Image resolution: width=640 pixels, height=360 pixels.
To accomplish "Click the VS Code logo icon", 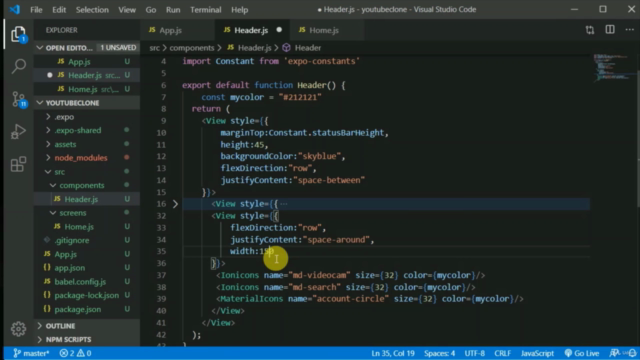I will click(x=15, y=9).
